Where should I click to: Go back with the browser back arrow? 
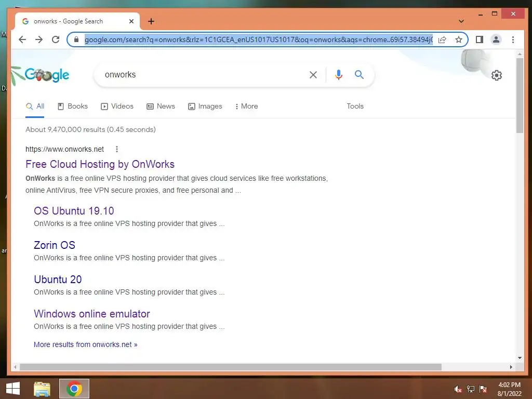(x=22, y=39)
